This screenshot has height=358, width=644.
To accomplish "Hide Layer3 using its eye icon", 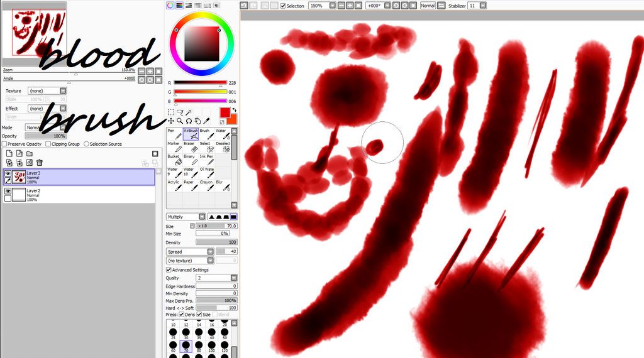I will click(8, 174).
